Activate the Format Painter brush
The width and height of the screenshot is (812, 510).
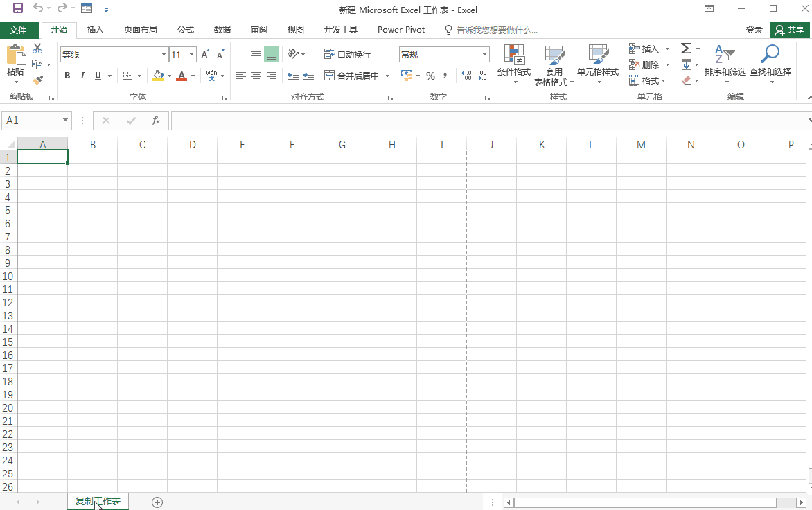37,80
